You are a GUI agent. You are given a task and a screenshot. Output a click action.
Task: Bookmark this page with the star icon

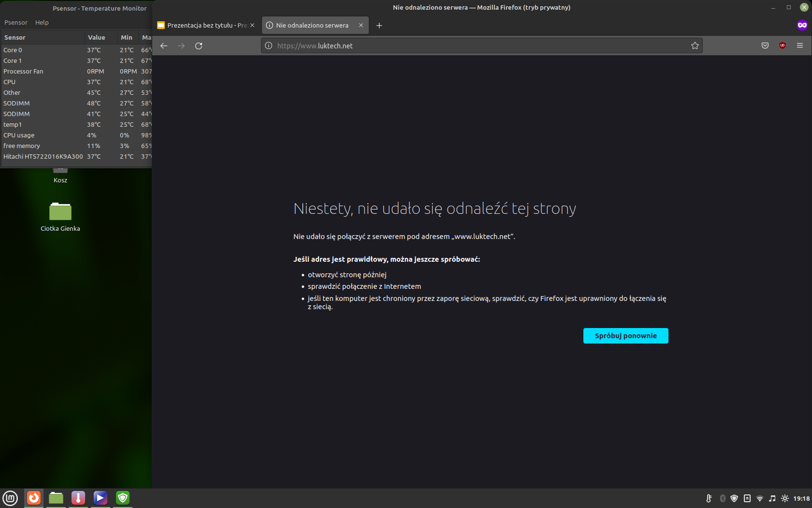[695, 46]
